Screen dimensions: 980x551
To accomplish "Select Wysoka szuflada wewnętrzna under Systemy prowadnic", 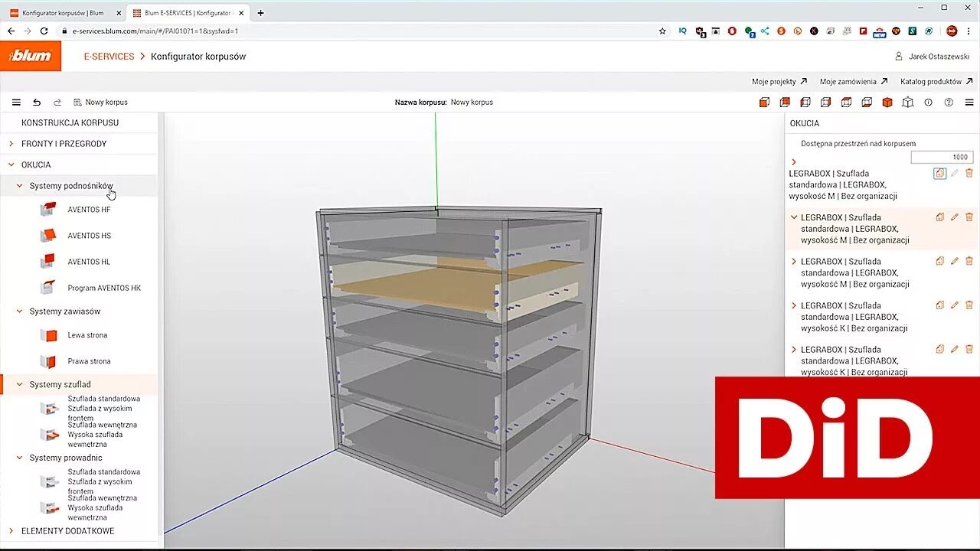I will (95, 513).
